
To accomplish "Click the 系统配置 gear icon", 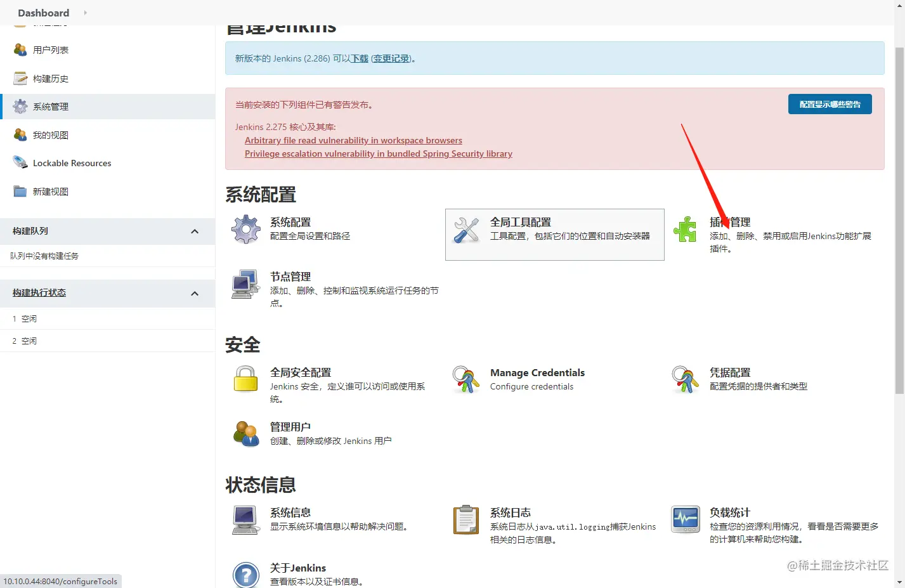I will pos(246,229).
